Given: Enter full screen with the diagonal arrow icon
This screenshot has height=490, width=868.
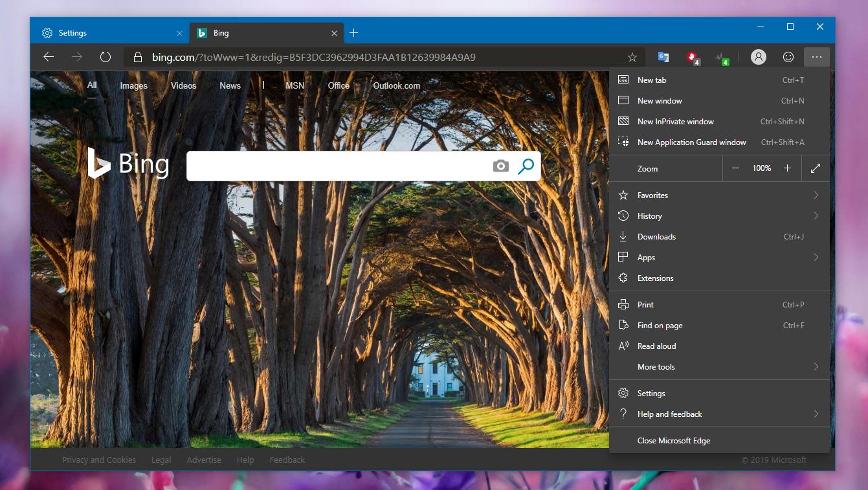Looking at the screenshot, I should [815, 168].
